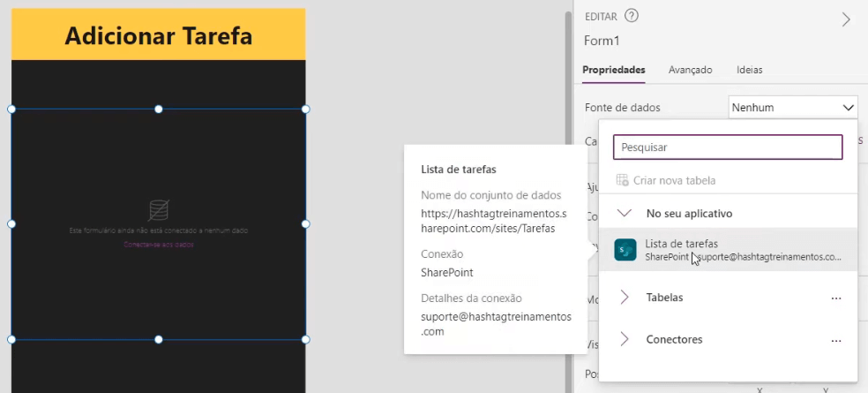Click the bottom center resize handle of the form
Screen dimensions: 868x393
point(158,339)
